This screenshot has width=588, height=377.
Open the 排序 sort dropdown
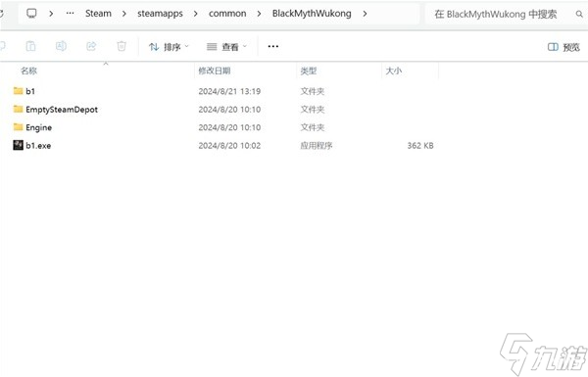pos(169,46)
